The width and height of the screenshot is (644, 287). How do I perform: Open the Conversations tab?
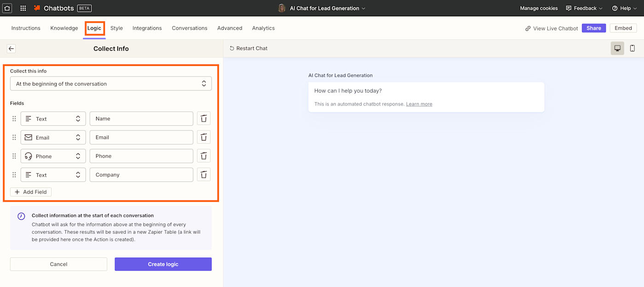click(190, 28)
